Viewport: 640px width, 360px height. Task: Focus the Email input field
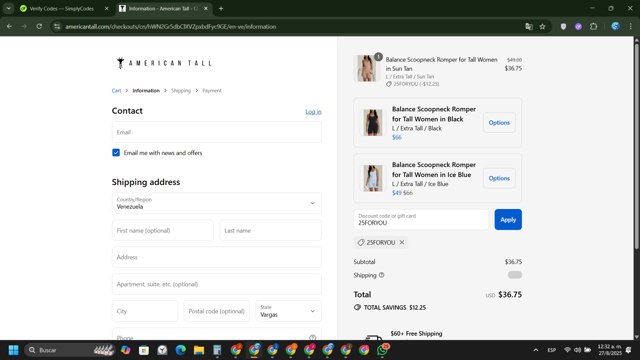coord(217,132)
